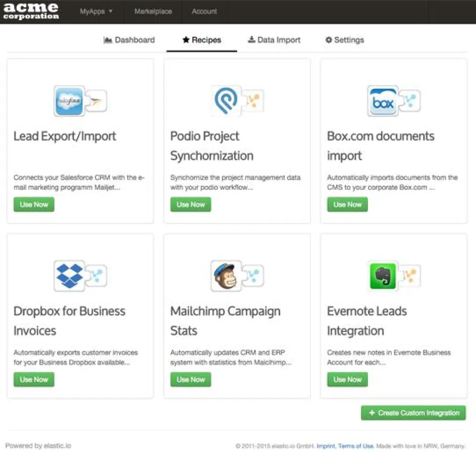Select the Mailchimp monkey icon

pyautogui.click(x=226, y=276)
